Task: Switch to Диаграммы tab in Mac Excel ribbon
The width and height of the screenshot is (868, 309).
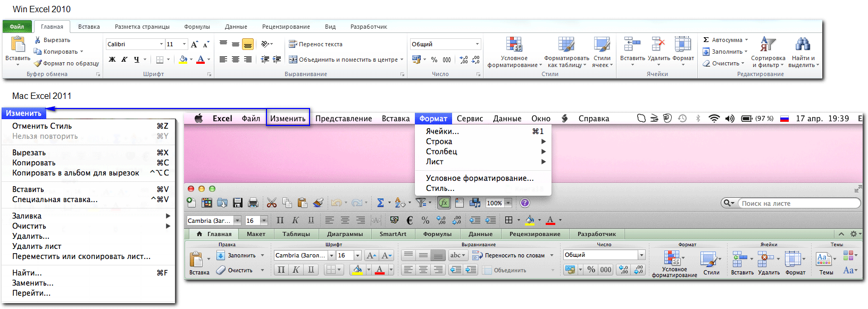Action: [x=345, y=234]
